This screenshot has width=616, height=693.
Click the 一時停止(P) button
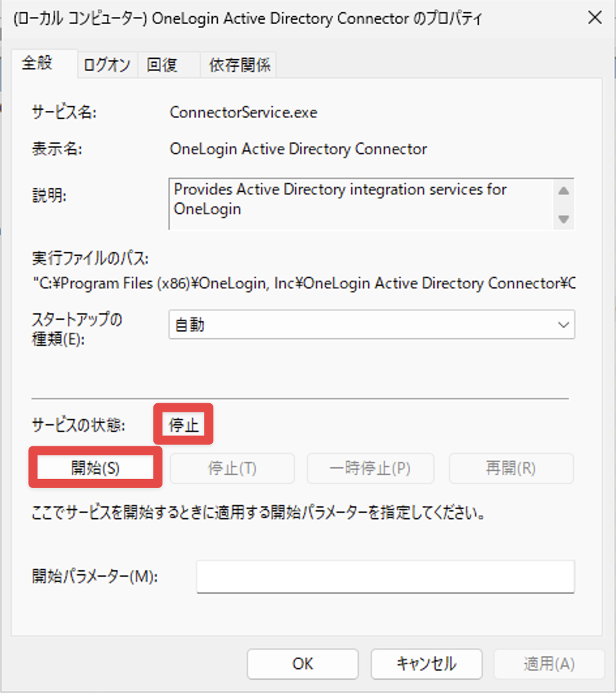(370, 469)
